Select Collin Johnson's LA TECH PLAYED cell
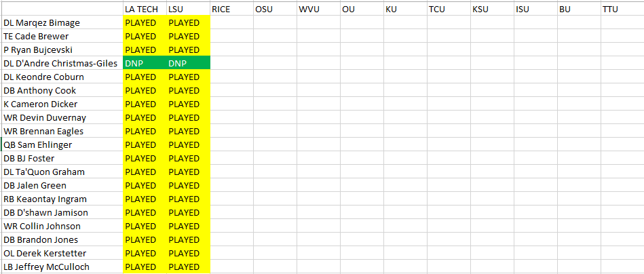Image resolution: width=644 pixels, height=274 pixels. point(145,226)
